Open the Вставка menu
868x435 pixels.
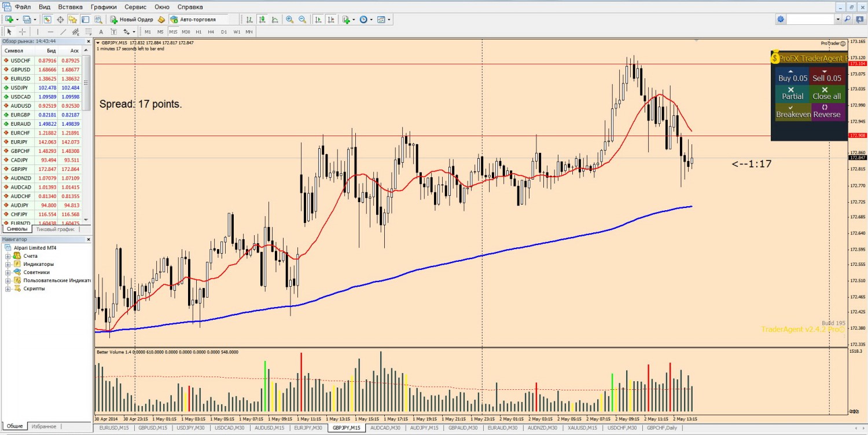tap(70, 7)
